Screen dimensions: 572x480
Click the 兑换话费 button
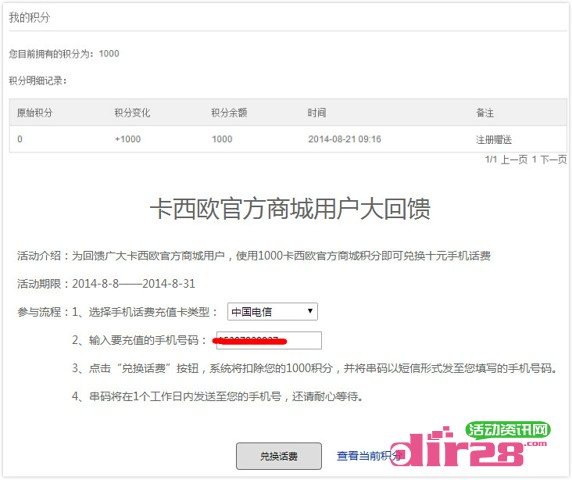279,456
